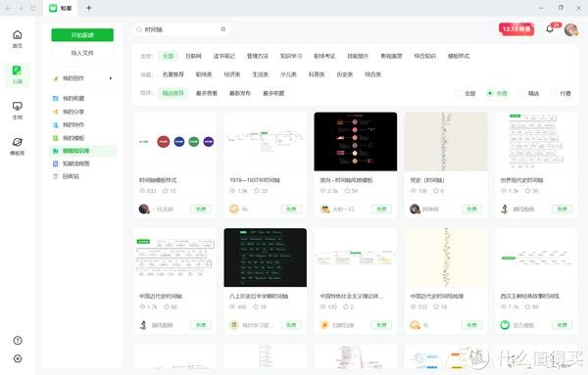Open 中国特色社会主义理论 card title
Image resolution: width=588 pixels, height=375 pixels.
[x=352, y=296]
